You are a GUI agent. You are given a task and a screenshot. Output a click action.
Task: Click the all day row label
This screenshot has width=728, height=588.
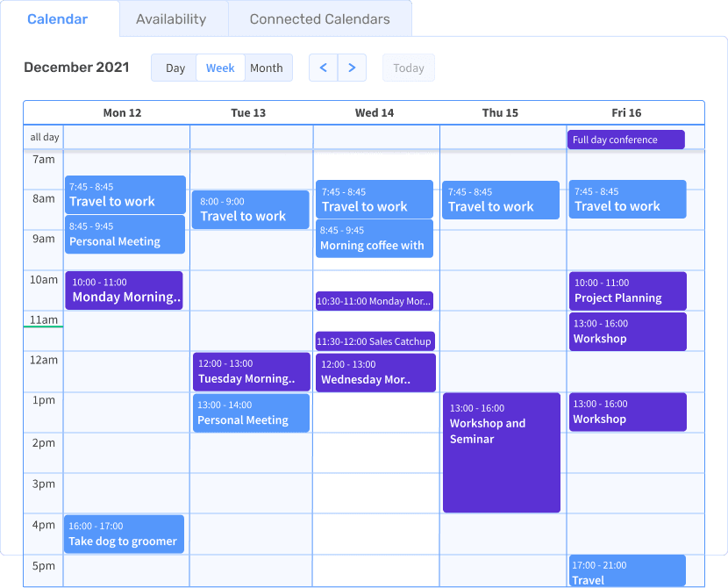[x=45, y=137]
